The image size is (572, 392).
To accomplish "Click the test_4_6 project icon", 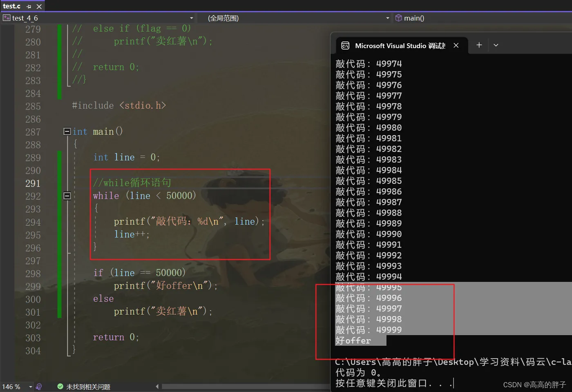I will click(x=7, y=18).
